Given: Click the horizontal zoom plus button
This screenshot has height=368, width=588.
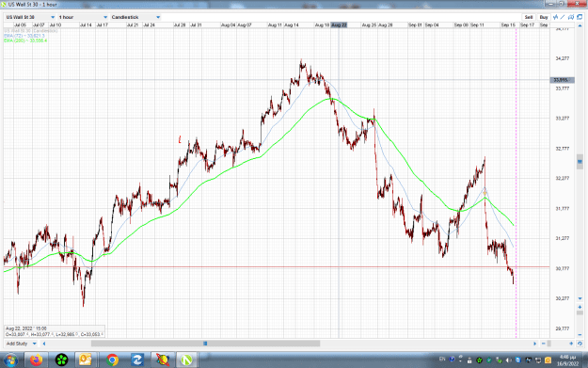Looking at the screenshot, I should tap(571, 344).
